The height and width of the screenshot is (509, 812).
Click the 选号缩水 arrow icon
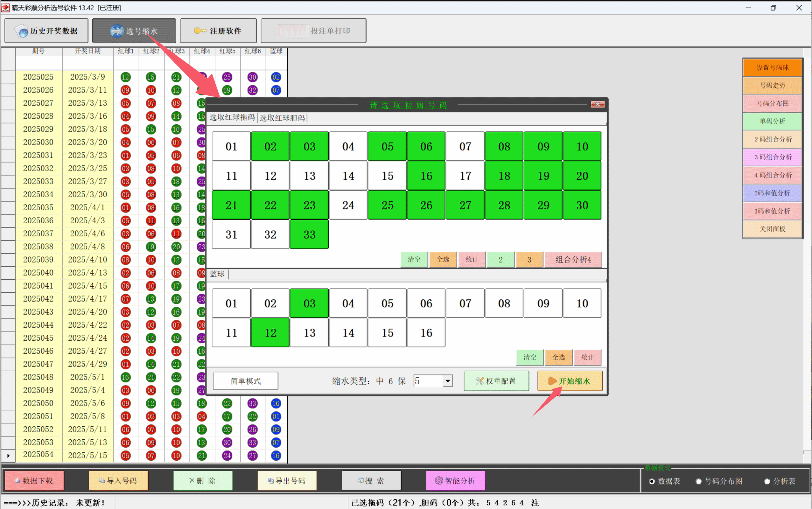click(x=117, y=31)
